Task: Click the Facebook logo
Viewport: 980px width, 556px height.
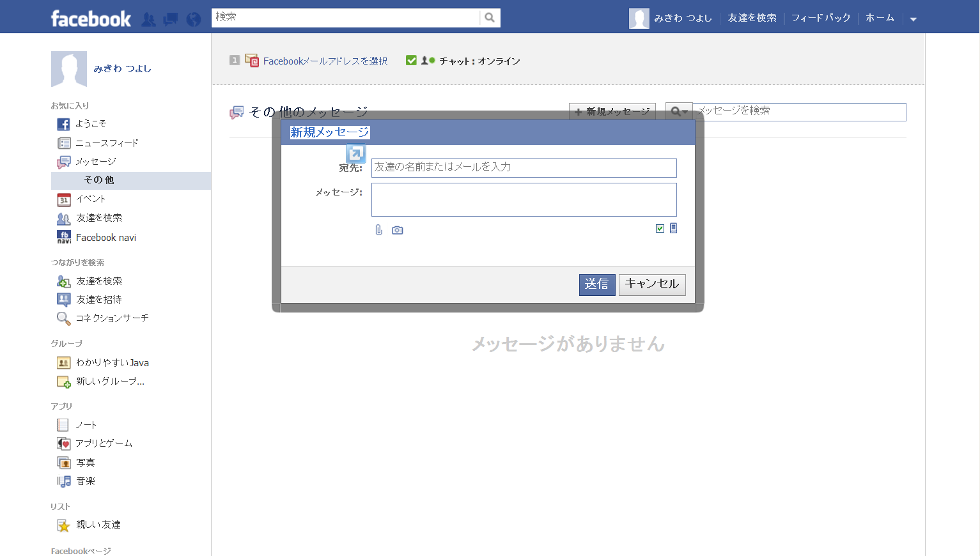Action: pos(91,19)
